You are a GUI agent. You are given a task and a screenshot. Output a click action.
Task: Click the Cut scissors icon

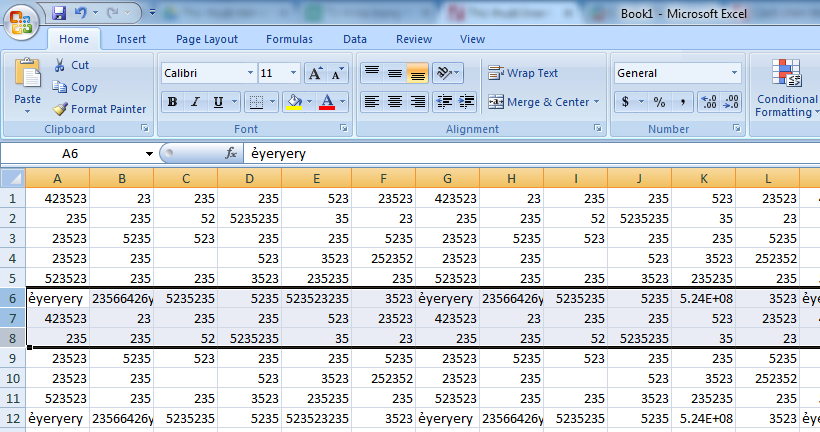point(60,65)
